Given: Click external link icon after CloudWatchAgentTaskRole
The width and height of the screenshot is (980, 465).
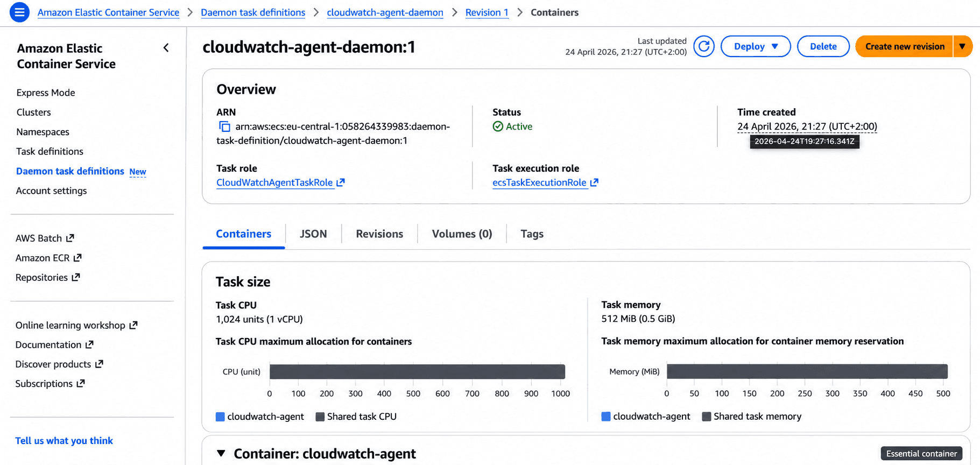Looking at the screenshot, I should point(341,182).
